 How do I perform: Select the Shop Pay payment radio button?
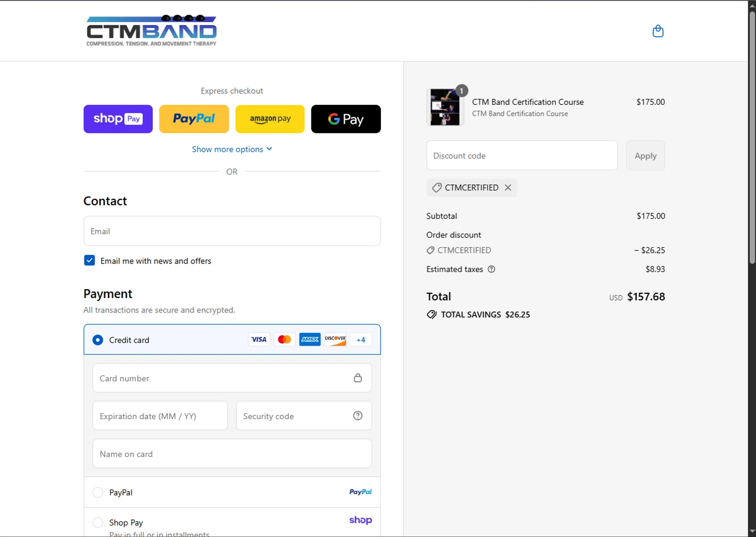pyautogui.click(x=98, y=522)
